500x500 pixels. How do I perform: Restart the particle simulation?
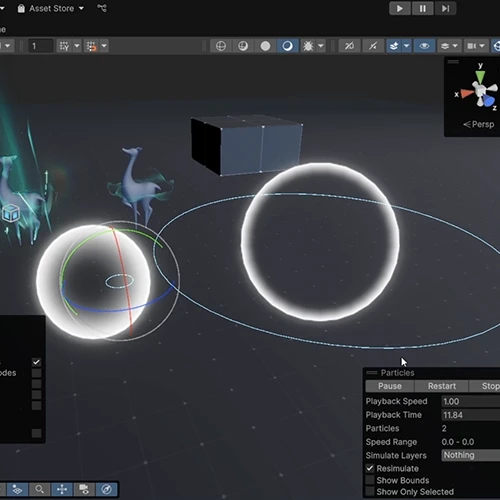tap(442, 386)
